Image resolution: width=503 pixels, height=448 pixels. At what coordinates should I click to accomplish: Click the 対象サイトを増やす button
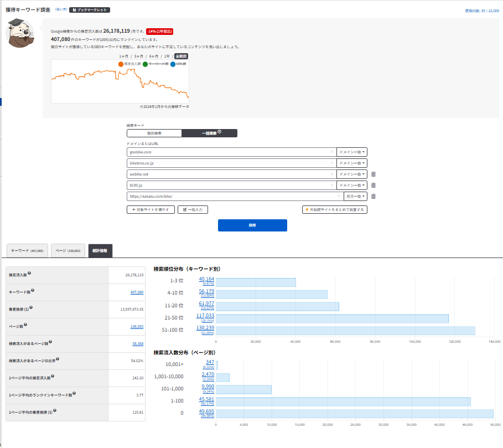click(x=151, y=210)
